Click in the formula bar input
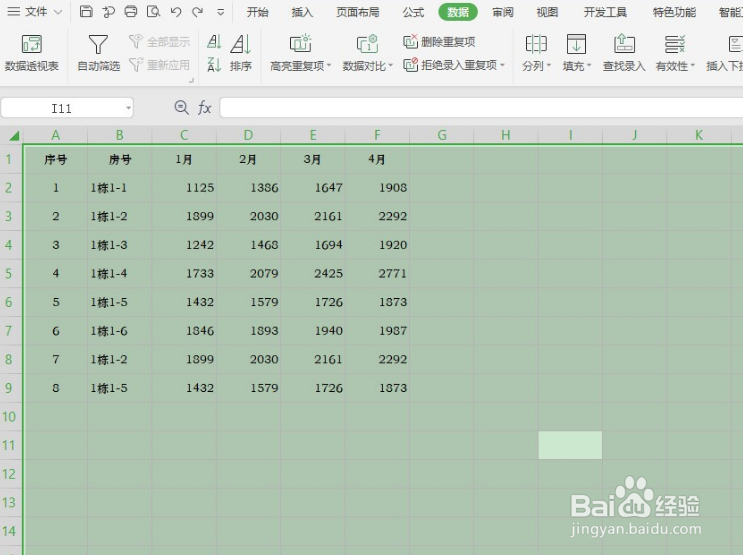The height and width of the screenshot is (555, 743). (x=481, y=108)
